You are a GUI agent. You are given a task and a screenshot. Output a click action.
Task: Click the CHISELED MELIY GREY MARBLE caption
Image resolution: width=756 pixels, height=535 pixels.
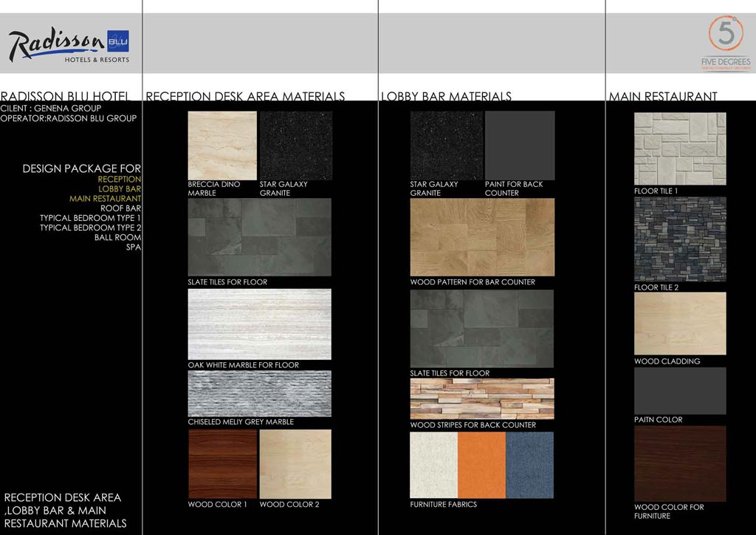(x=241, y=422)
